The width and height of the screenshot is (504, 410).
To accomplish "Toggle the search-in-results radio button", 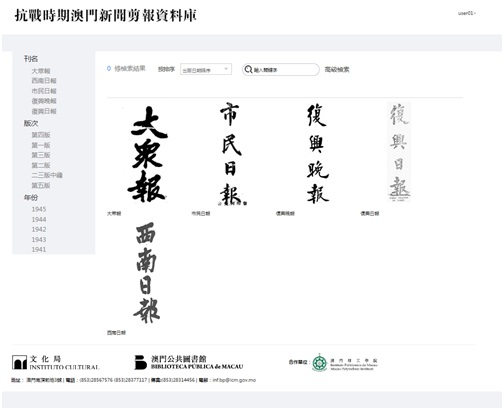I will pyautogui.click(x=109, y=68).
